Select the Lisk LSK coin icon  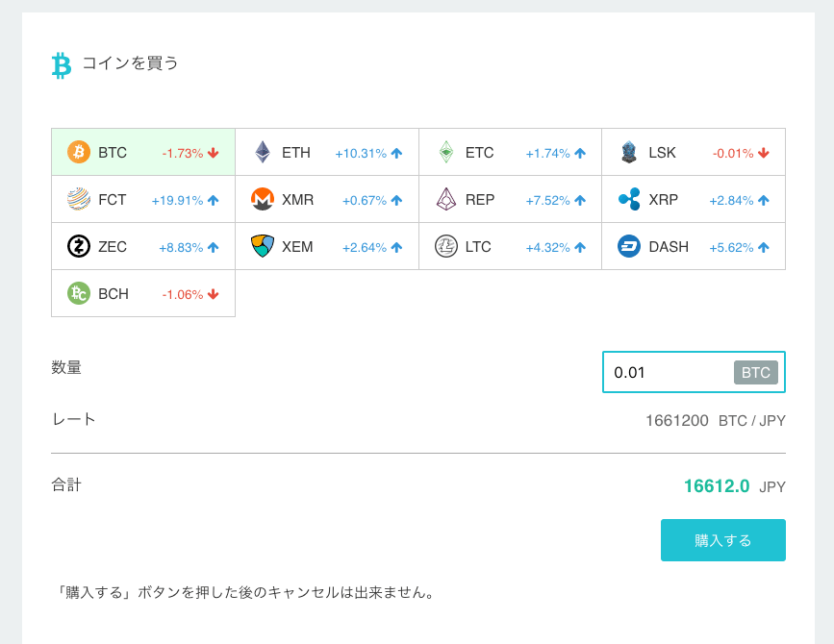(629, 153)
